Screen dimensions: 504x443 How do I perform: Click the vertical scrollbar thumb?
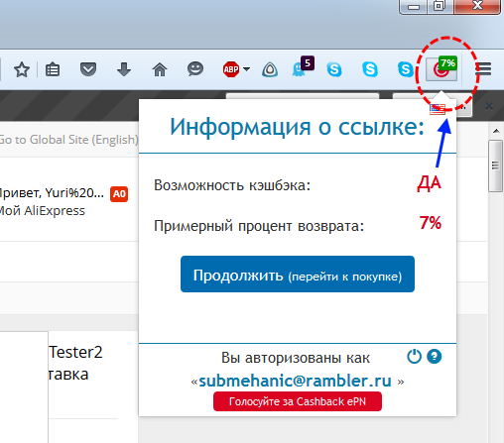coord(495,166)
